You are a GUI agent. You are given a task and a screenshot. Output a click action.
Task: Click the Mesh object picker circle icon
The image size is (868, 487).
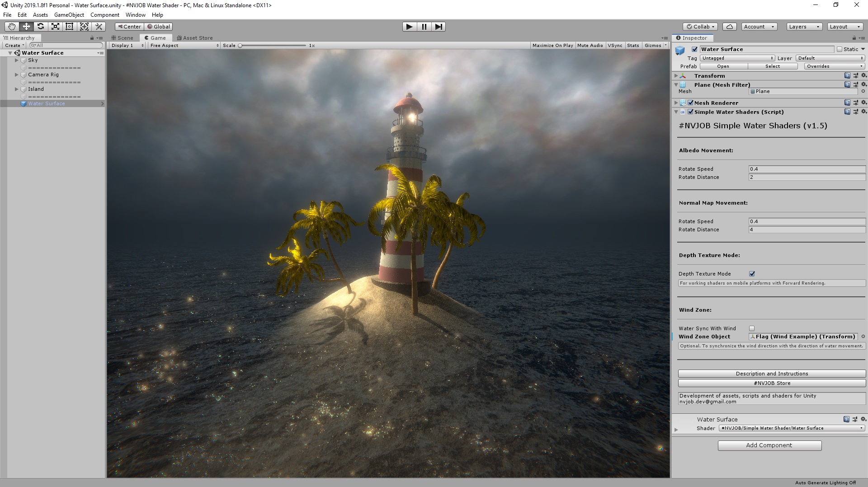click(x=864, y=91)
